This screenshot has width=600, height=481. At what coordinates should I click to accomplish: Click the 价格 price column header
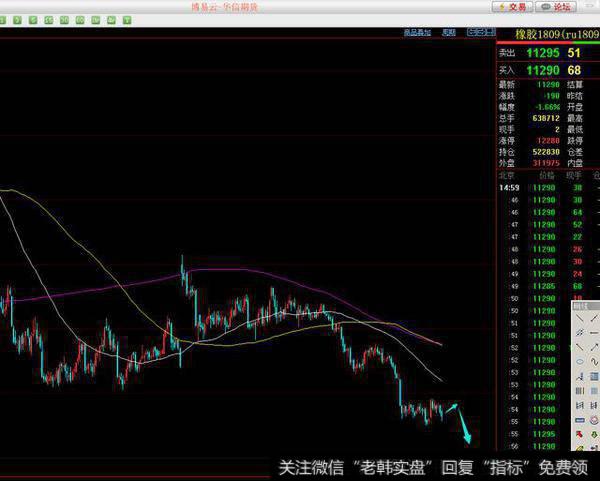tap(542, 174)
